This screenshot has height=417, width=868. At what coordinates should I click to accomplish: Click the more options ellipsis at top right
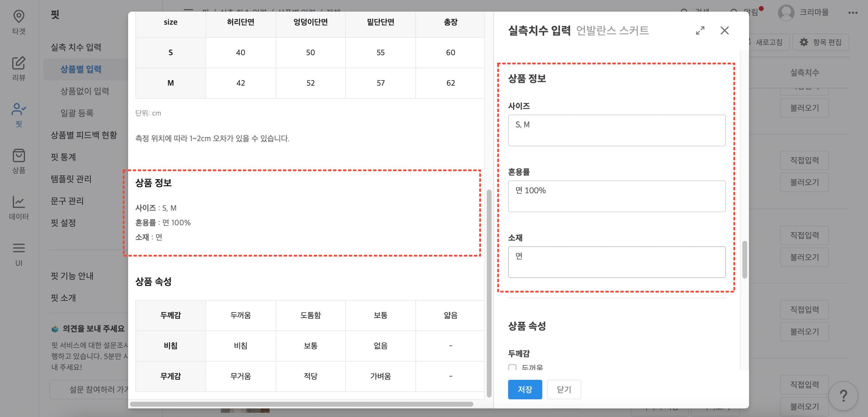pyautogui.click(x=853, y=12)
